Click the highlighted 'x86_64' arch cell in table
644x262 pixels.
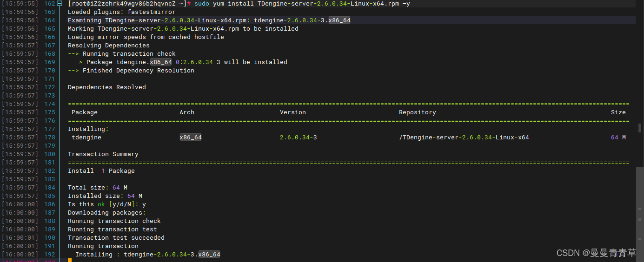pyautogui.click(x=191, y=138)
